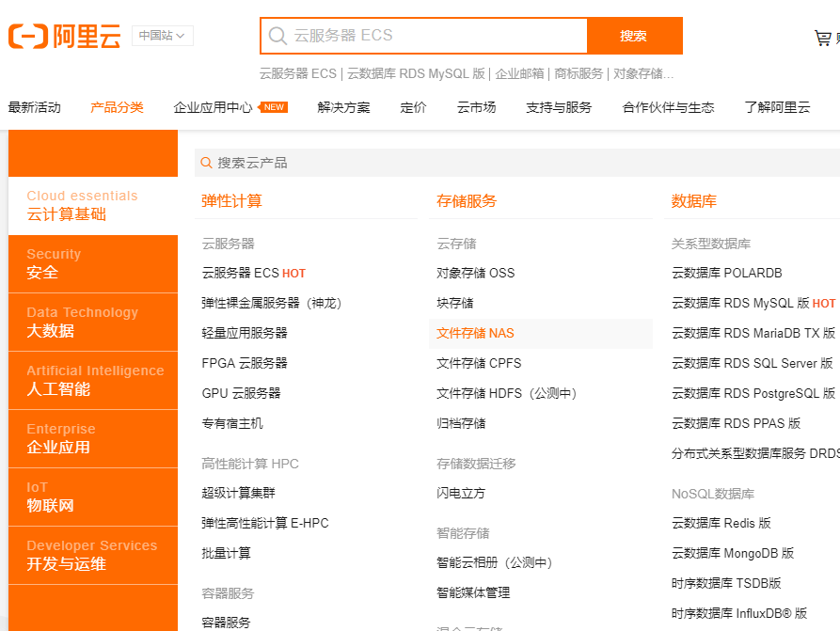The image size is (840, 631).
Task: Focus the 云服务器 ECS search field
Action: (x=424, y=36)
